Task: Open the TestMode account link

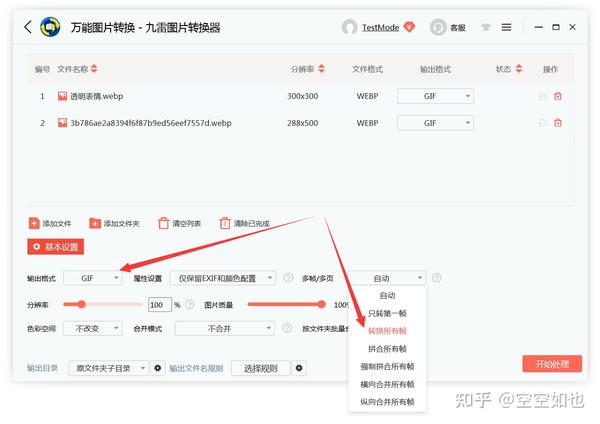Action: click(380, 27)
